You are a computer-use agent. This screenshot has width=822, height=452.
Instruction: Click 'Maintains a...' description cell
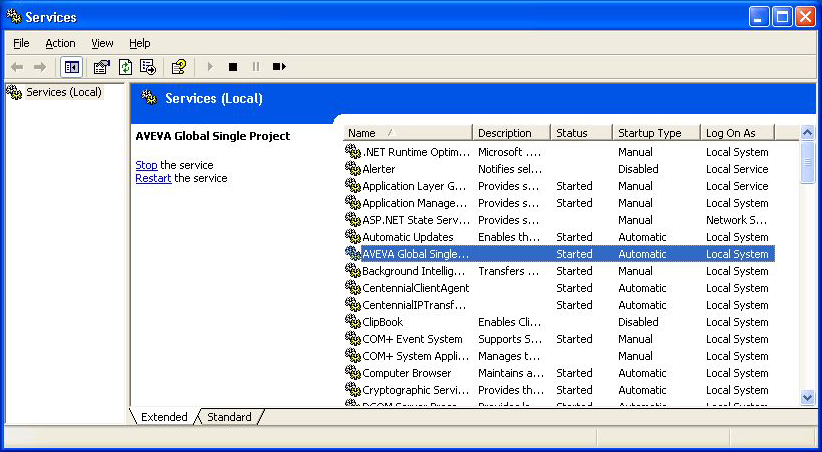511,373
